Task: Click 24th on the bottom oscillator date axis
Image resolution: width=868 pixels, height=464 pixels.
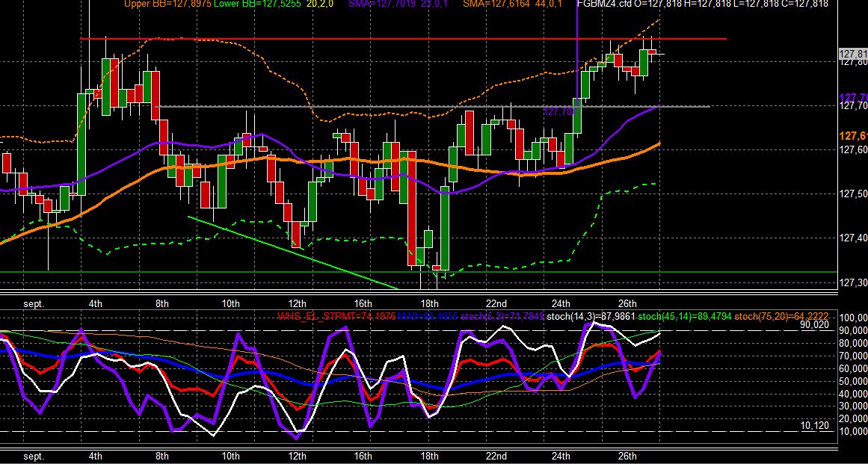Action: [561, 457]
